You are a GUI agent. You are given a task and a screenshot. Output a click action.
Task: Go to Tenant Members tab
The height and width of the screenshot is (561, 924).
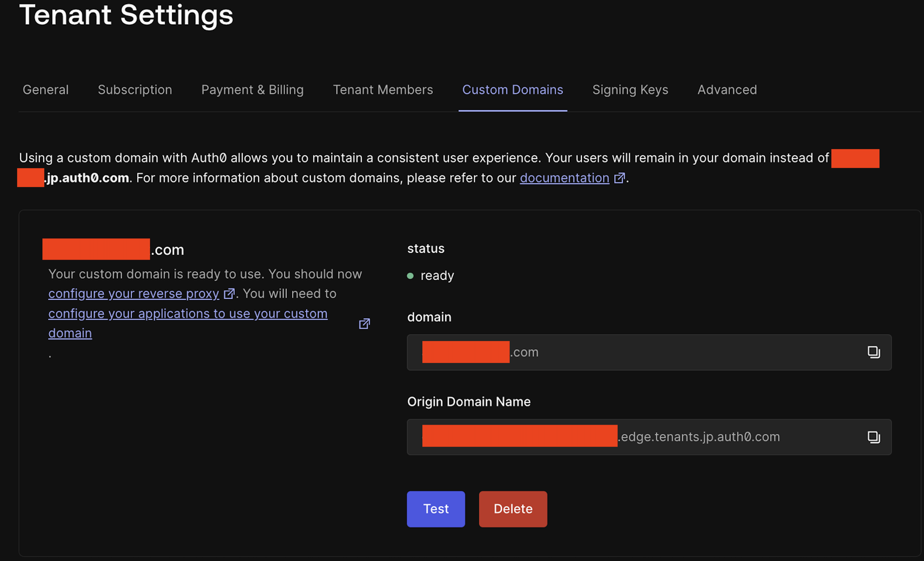point(383,90)
